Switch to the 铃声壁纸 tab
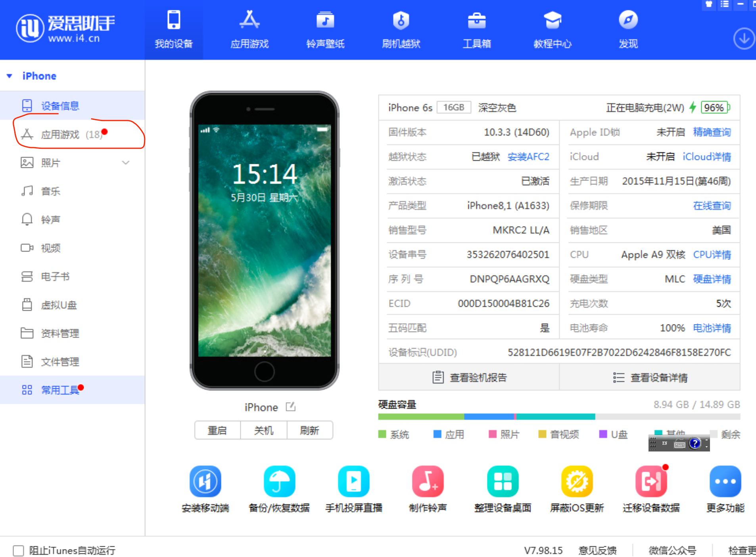 point(325,30)
